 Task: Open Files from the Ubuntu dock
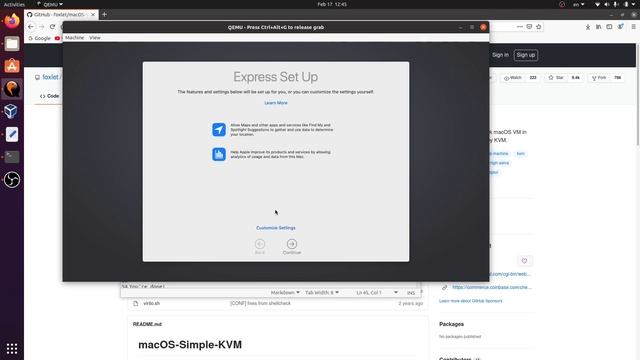tap(12, 43)
